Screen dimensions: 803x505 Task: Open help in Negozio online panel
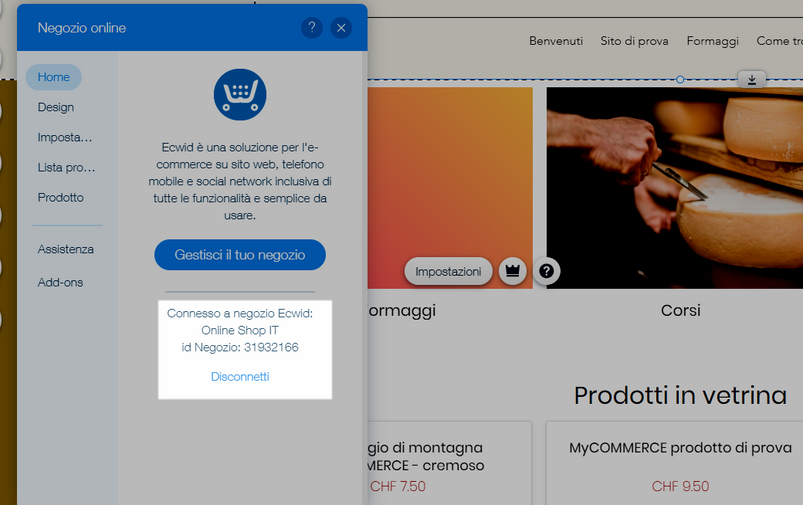[x=311, y=28]
